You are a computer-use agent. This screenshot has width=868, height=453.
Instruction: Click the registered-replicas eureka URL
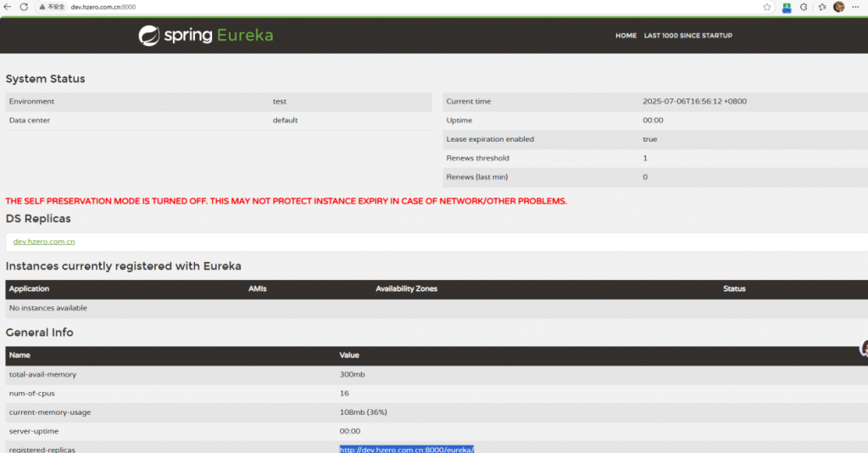[406, 449]
